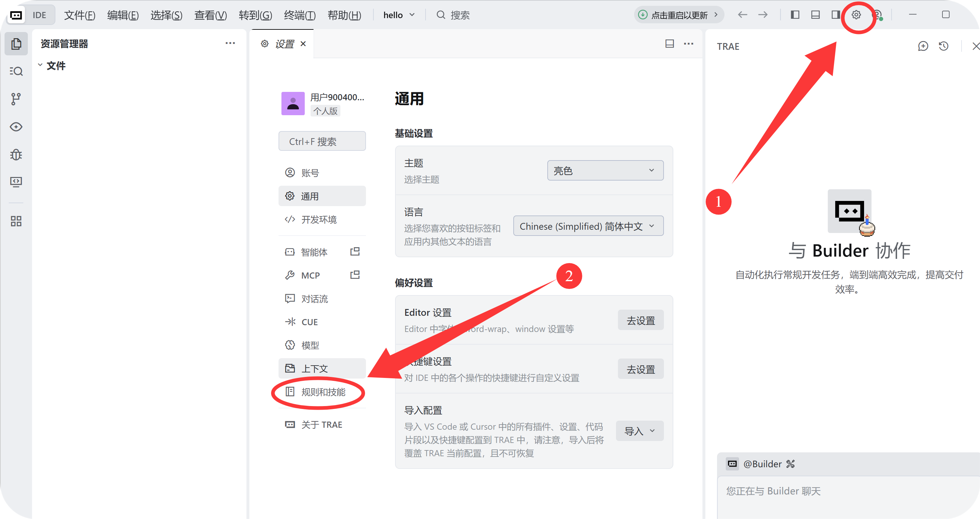Open the 主题 theme dropdown
The width and height of the screenshot is (980, 519).
[605, 170]
